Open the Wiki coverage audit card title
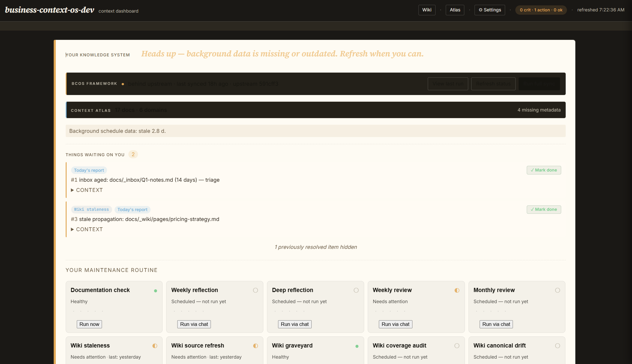The height and width of the screenshot is (364, 632). click(400, 345)
